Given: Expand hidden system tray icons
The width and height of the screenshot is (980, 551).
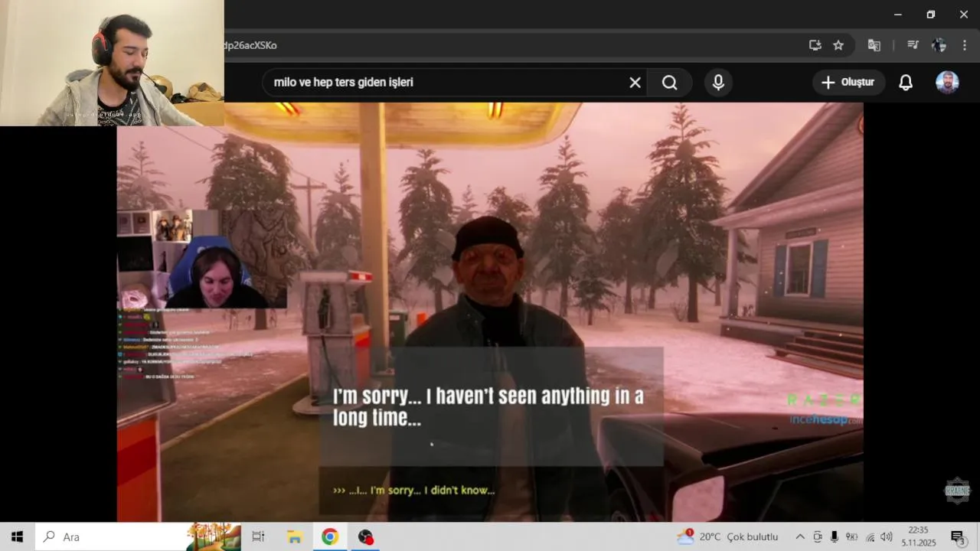Looking at the screenshot, I should [800, 536].
